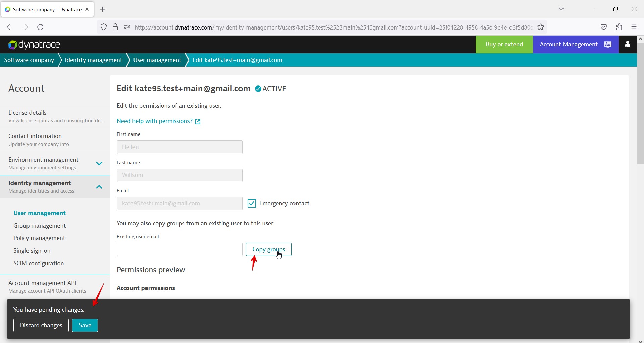Expand the Environment management section

point(99,164)
